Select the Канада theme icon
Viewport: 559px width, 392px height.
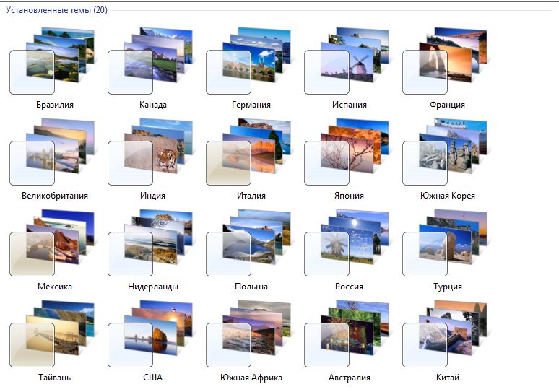point(150,61)
